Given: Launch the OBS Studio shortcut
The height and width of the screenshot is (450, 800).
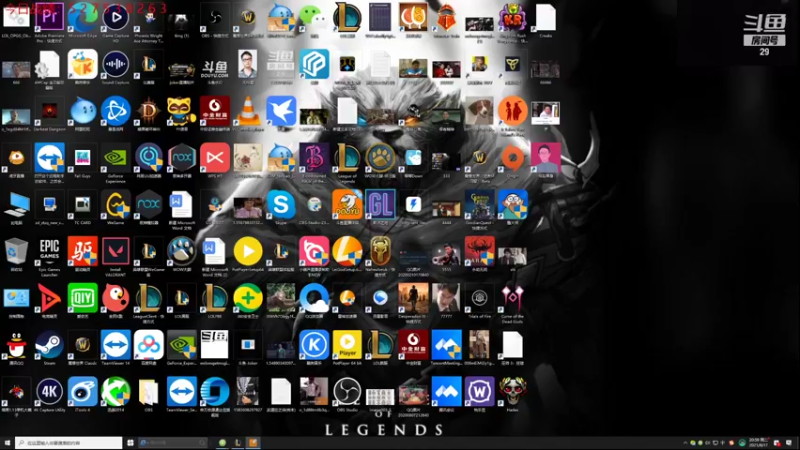Looking at the screenshot, I should coord(347,391).
